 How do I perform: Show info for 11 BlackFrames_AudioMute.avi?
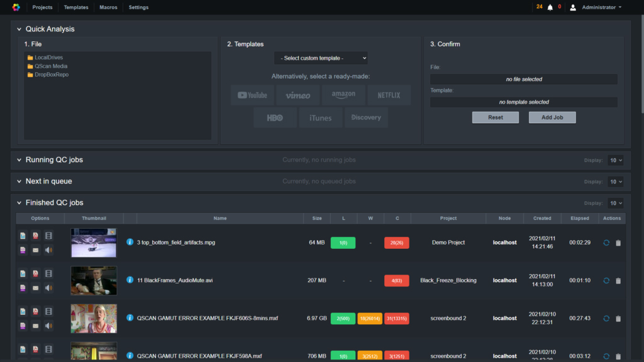(130, 280)
